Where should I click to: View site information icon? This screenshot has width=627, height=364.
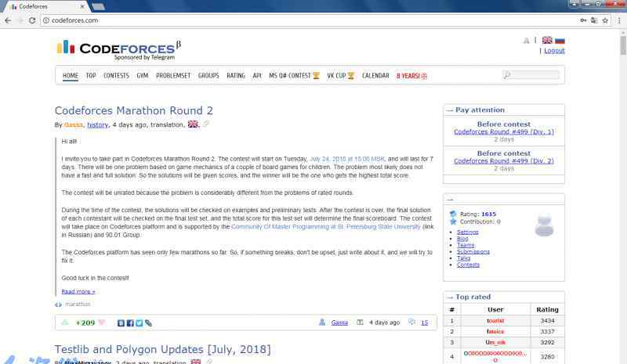(x=46, y=20)
